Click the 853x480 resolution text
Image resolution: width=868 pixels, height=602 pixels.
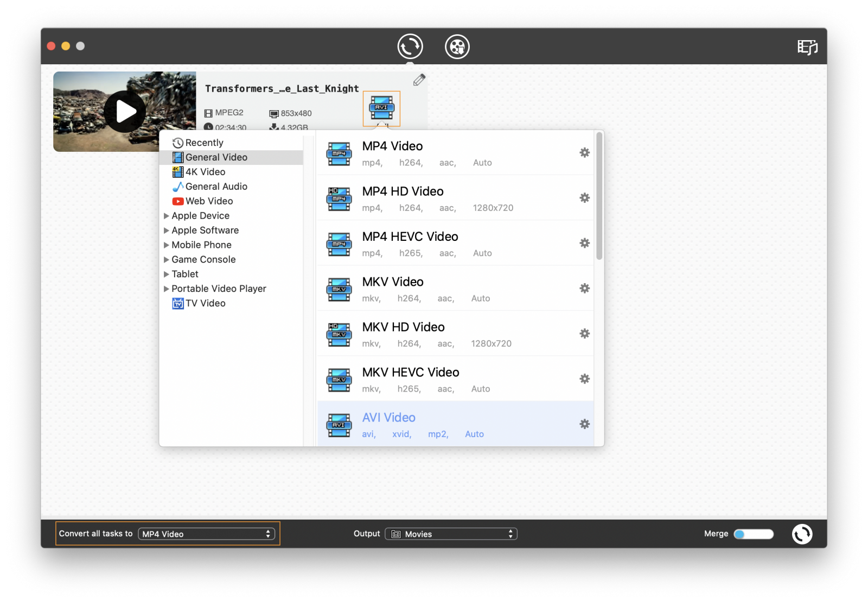click(x=296, y=113)
